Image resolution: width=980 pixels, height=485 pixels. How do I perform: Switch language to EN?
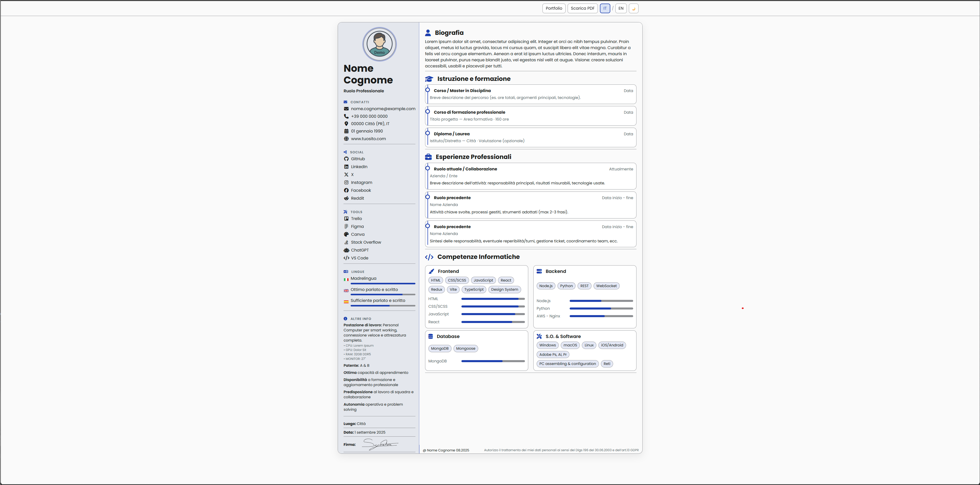coord(621,8)
